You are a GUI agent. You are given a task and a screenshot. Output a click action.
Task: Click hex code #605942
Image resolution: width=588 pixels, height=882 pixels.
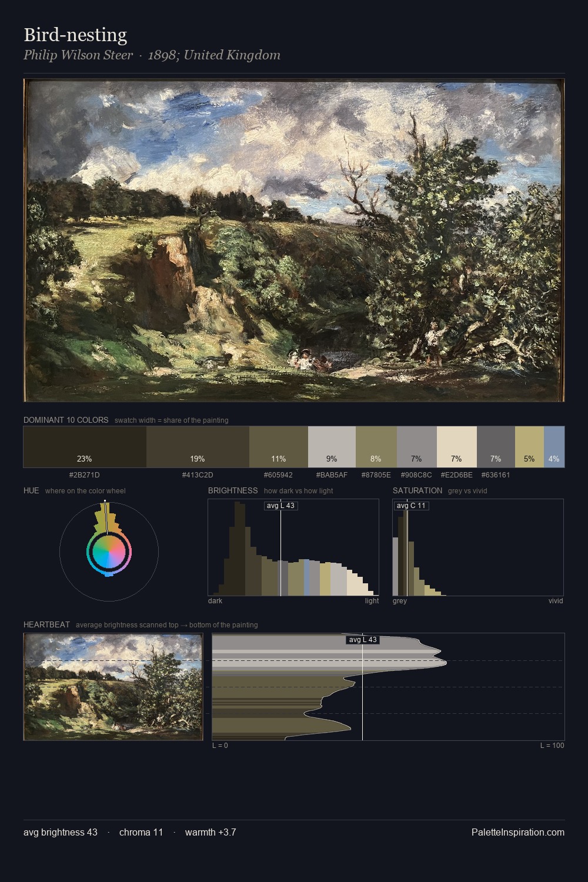coord(279,475)
